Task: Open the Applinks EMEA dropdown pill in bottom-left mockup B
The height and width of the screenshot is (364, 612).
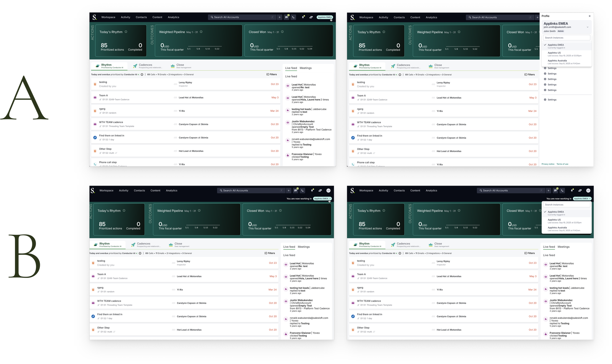Action: [322, 198]
